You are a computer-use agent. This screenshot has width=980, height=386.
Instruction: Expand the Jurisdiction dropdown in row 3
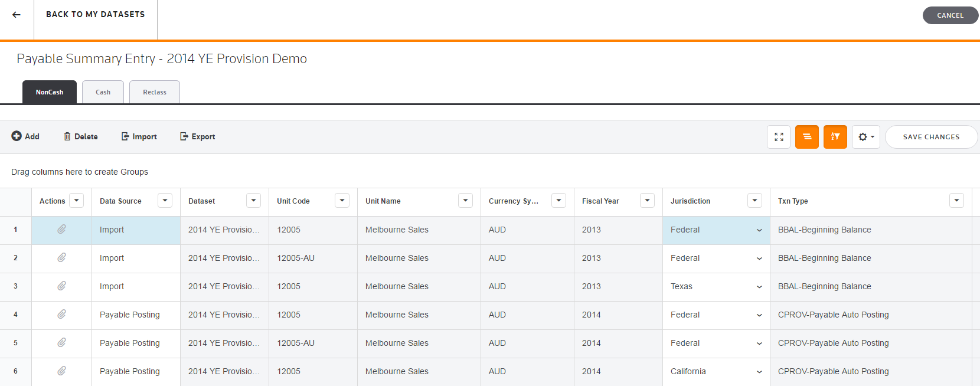pos(759,287)
